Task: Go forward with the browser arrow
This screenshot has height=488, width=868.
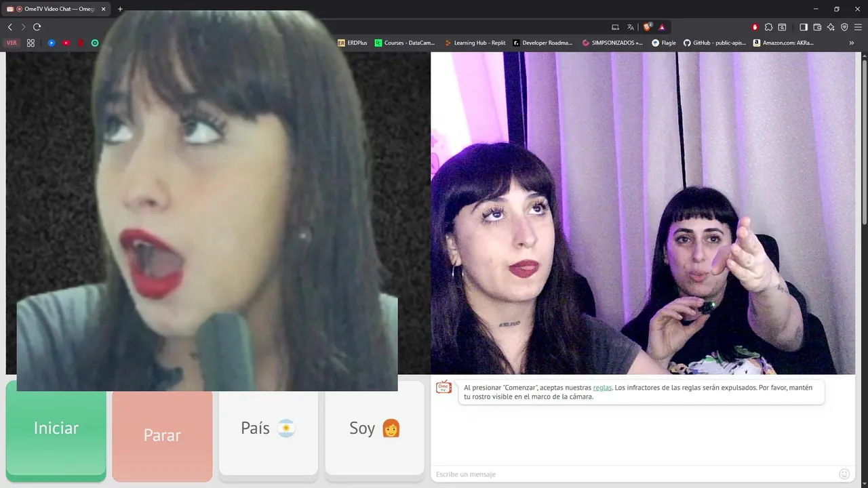Action: tap(23, 27)
